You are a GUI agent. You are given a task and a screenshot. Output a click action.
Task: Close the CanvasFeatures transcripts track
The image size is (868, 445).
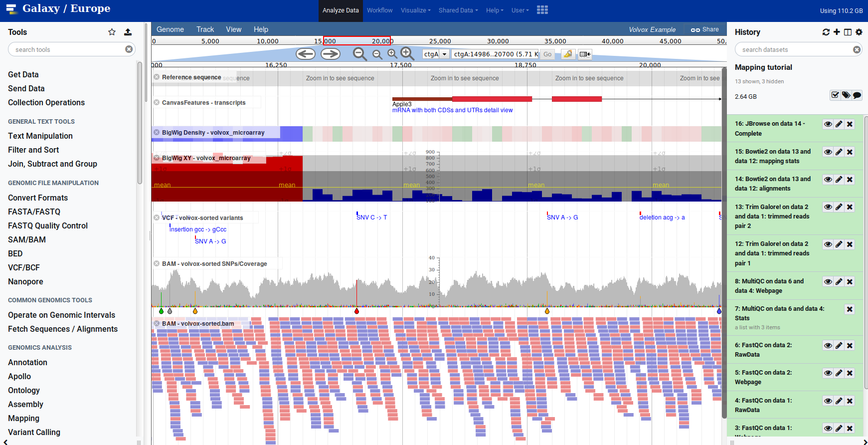click(x=157, y=102)
